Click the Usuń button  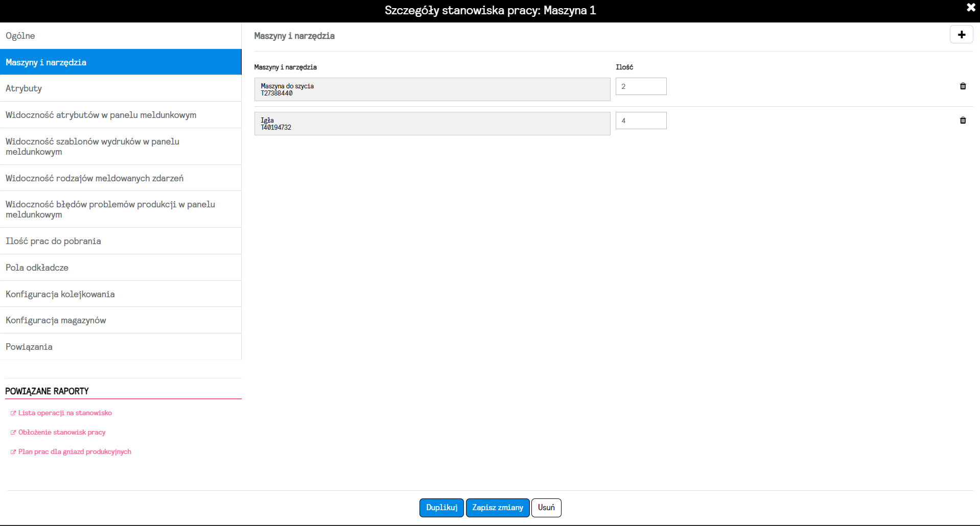pos(546,508)
